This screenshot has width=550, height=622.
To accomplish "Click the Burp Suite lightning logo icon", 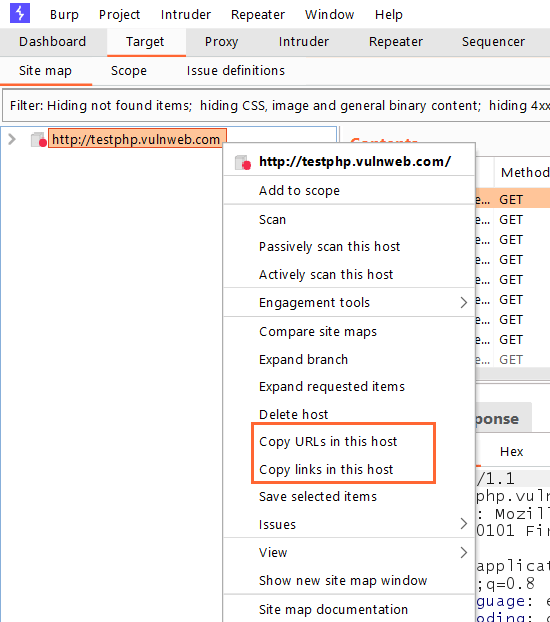I will [x=20, y=13].
